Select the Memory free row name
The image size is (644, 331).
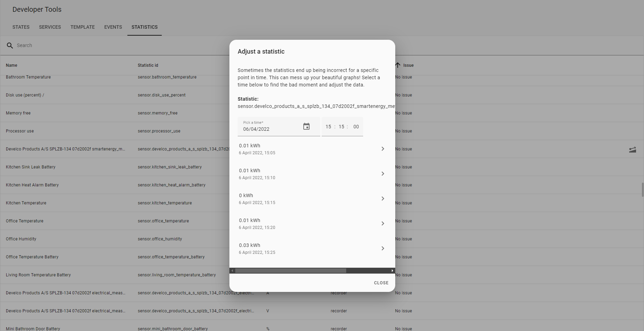tap(18, 113)
